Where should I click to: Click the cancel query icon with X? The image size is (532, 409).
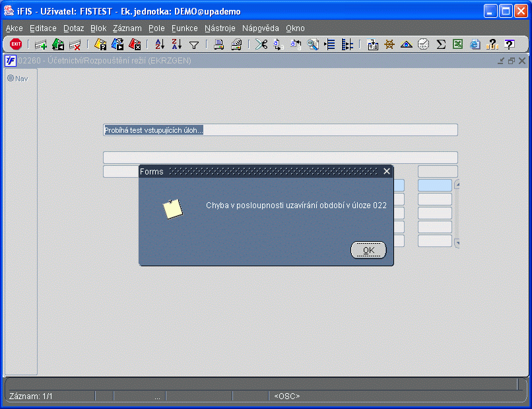click(135, 44)
